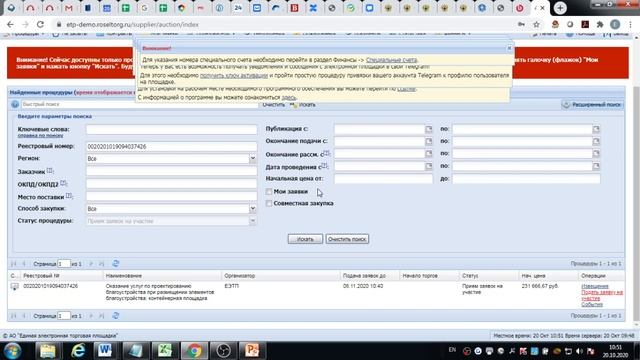
Task: Switch to the tab with red power icon
Action: pyautogui.click(x=519, y=8)
